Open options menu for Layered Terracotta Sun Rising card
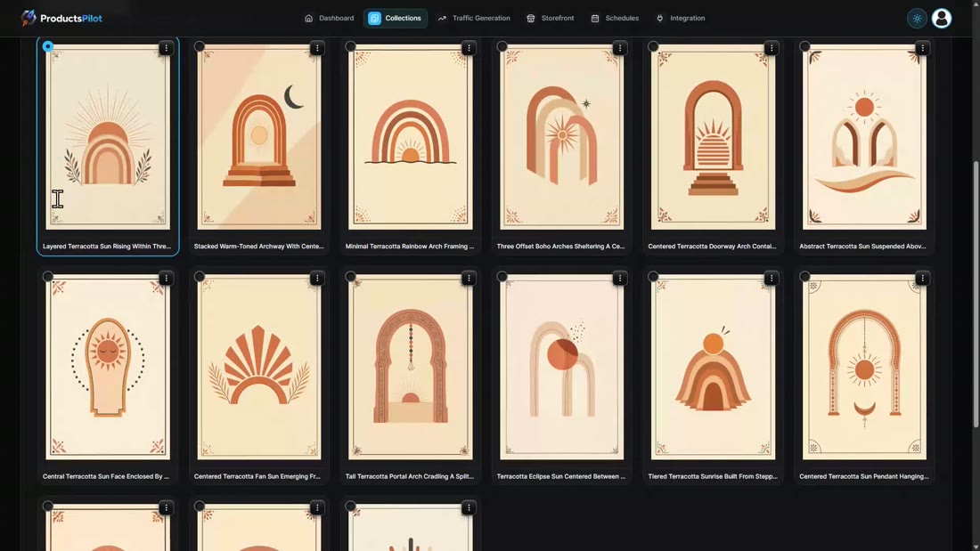Viewport: 980px width, 551px height. click(166, 48)
